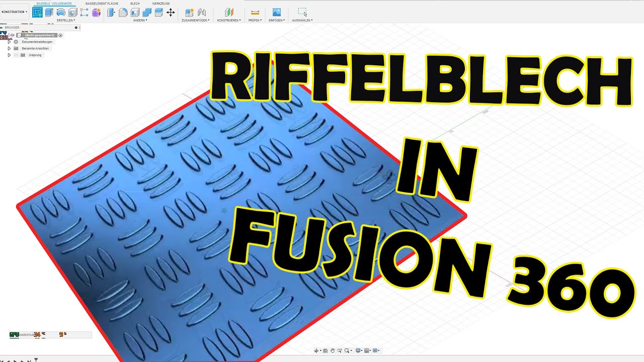Click the timeline marker handle
Viewport: 644px width, 362px height.
[36, 359]
